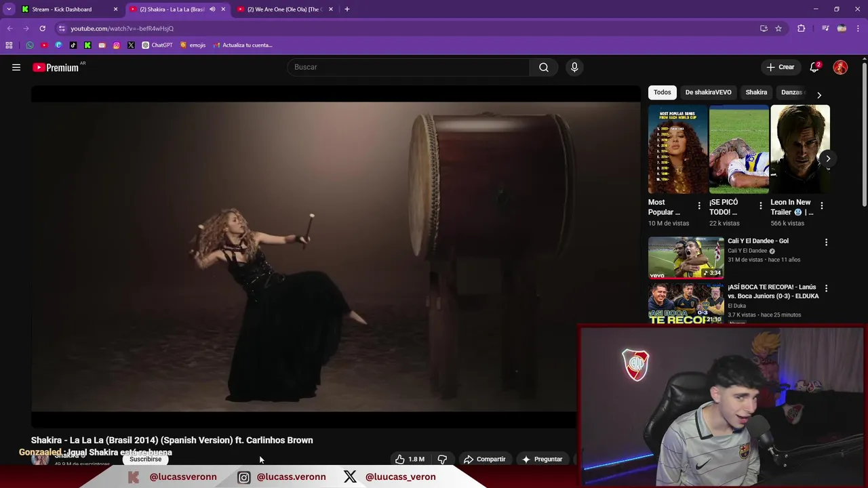Switch to the We Are One (Ole Ola) tab
This screenshot has width=868, height=488.
284,9
